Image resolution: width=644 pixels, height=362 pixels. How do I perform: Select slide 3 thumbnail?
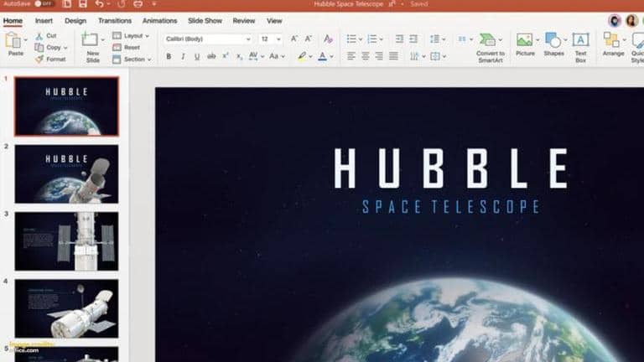pyautogui.click(x=66, y=240)
